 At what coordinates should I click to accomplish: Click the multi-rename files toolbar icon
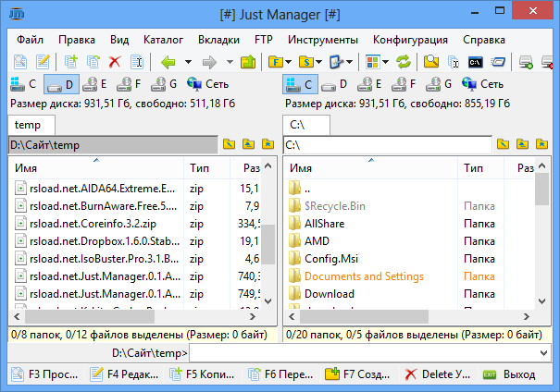(x=454, y=62)
